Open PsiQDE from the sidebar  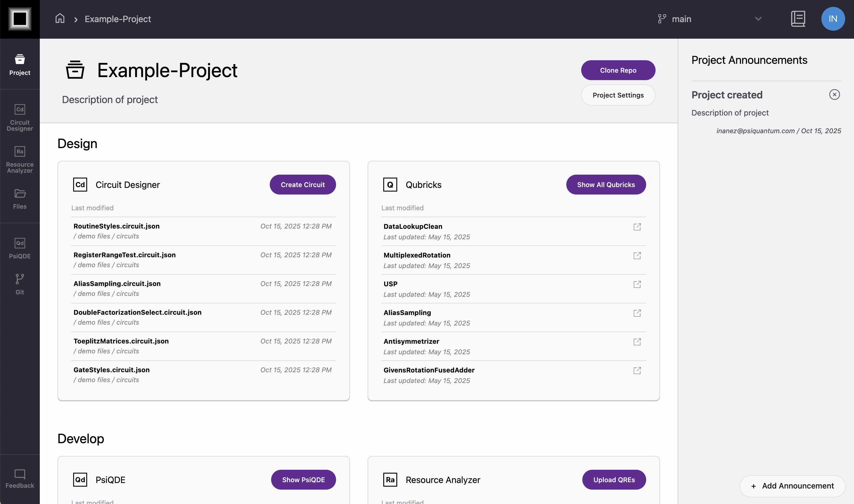point(20,248)
